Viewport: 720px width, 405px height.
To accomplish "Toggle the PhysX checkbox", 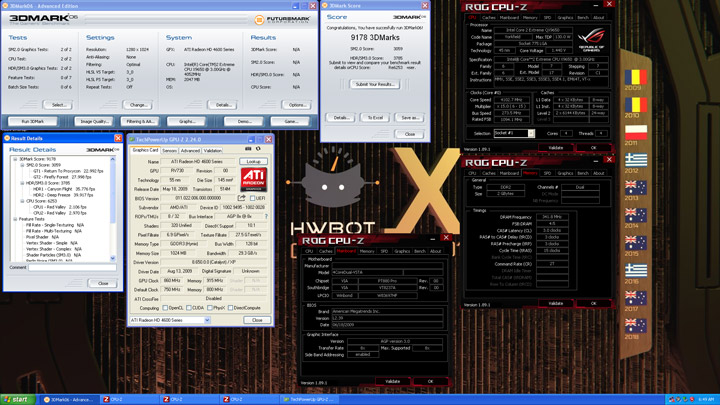I will click(209, 308).
